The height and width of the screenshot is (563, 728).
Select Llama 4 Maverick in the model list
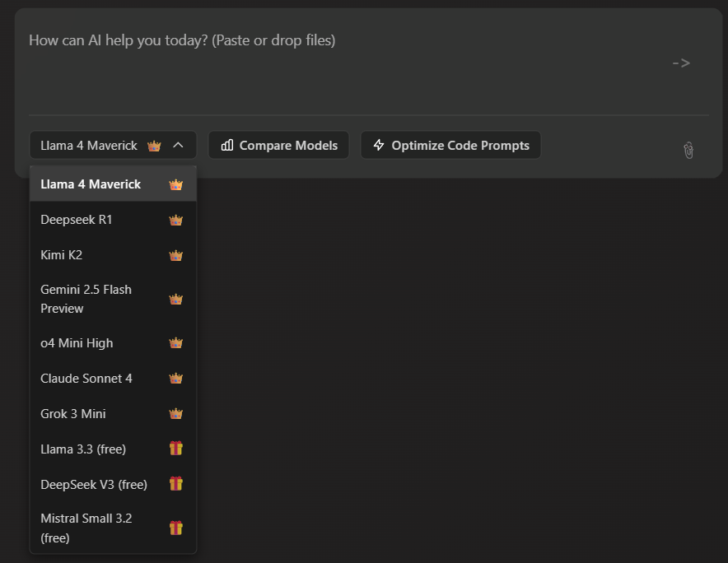pyautogui.click(x=113, y=184)
